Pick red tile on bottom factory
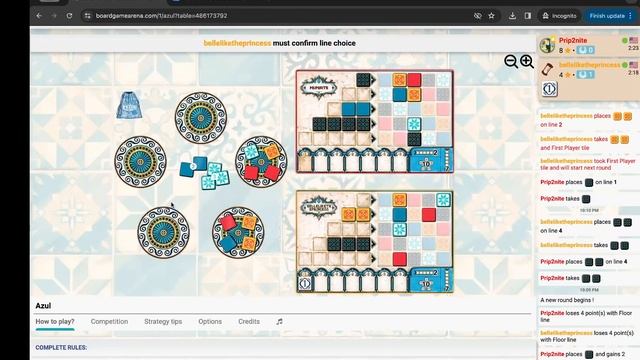Image resolution: width=640 pixels, height=360 pixels. click(228, 222)
